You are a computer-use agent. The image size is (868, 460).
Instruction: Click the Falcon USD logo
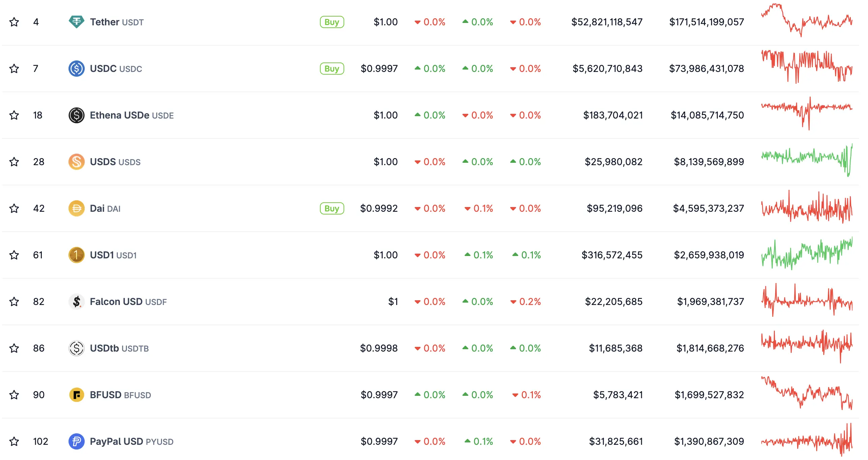pos(77,302)
